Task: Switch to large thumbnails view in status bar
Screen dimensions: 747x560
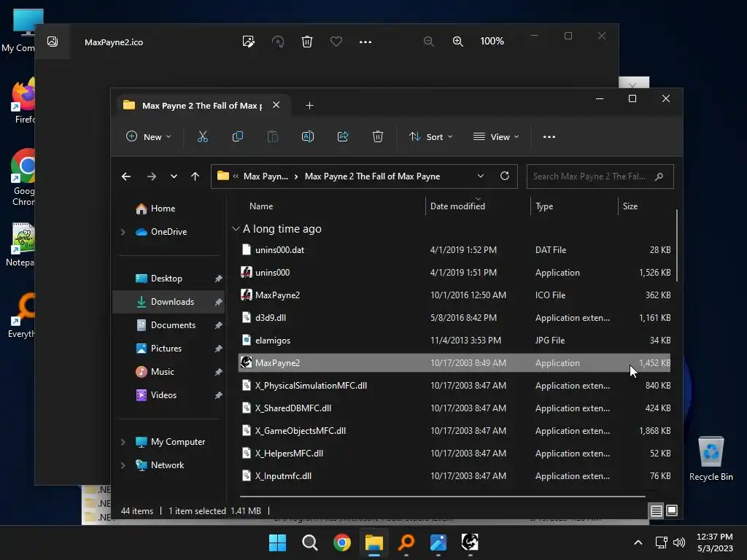Action: (x=672, y=510)
